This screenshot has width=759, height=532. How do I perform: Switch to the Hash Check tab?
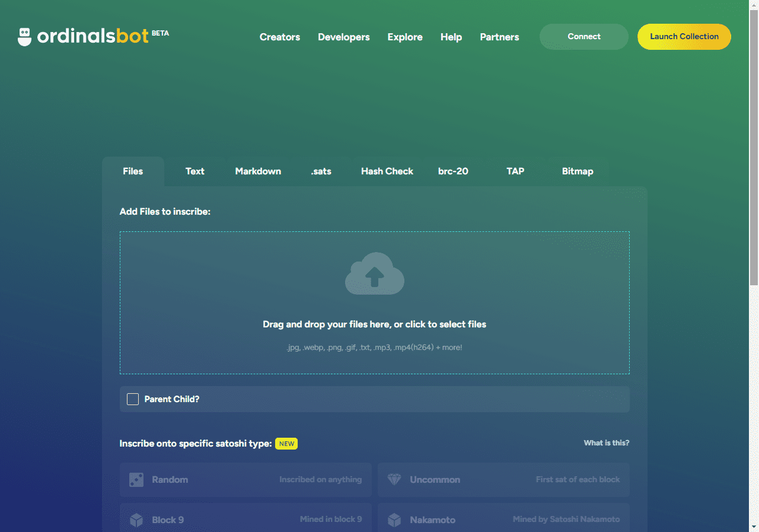pos(387,171)
